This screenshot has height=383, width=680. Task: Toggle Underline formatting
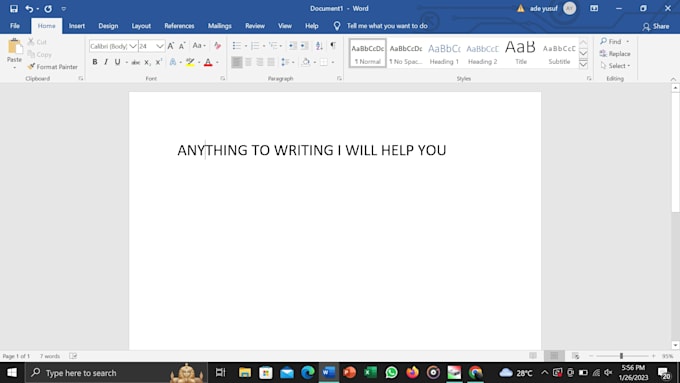point(117,62)
